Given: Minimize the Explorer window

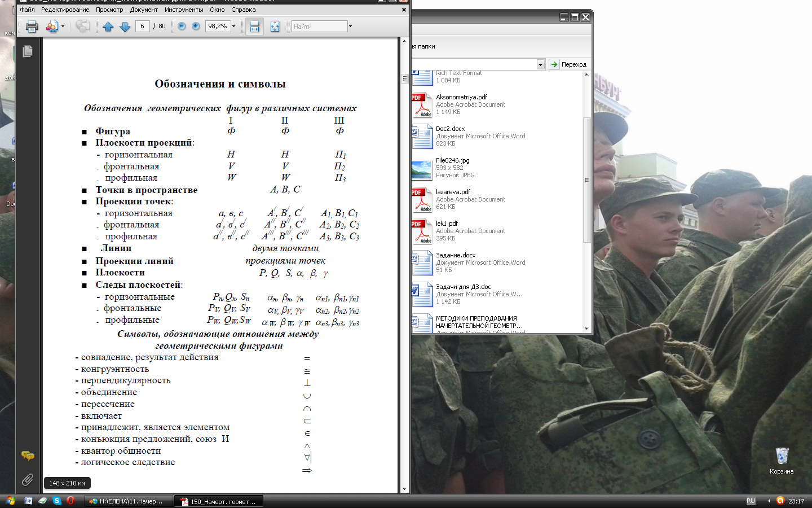Looking at the screenshot, I should click(564, 17).
